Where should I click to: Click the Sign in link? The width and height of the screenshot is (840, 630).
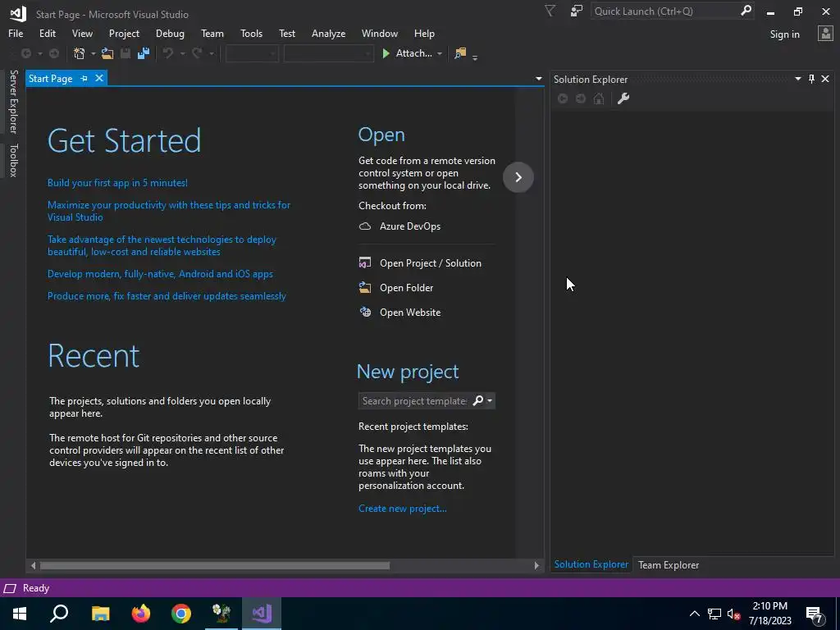click(784, 34)
